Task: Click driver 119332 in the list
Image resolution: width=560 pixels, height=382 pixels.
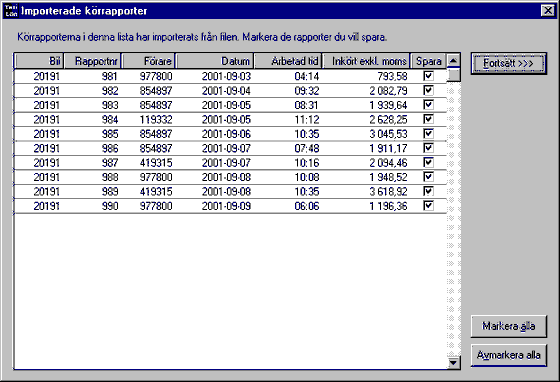Action: [x=156, y=120]
